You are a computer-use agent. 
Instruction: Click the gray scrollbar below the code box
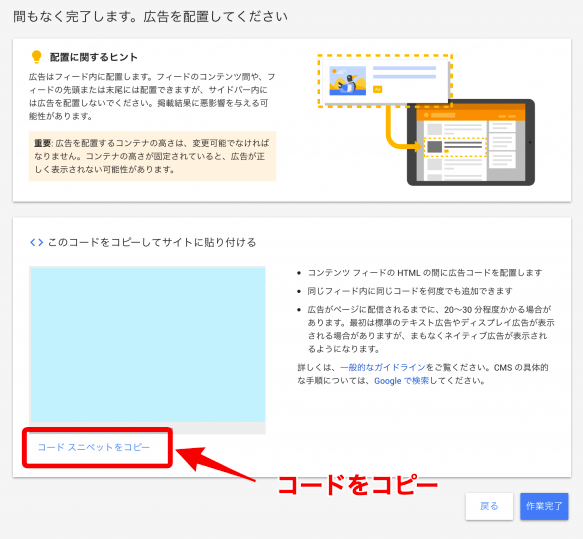click(x=148, y=428)
